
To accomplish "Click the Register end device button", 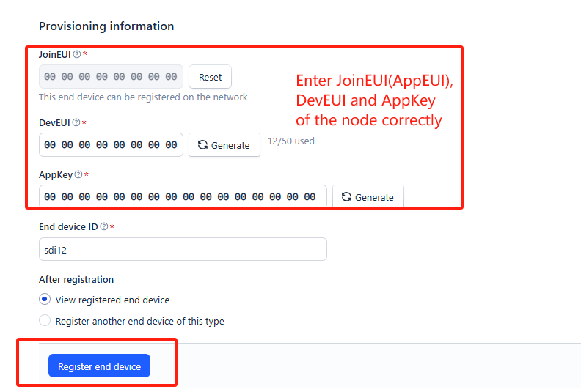I will [99, 366].
